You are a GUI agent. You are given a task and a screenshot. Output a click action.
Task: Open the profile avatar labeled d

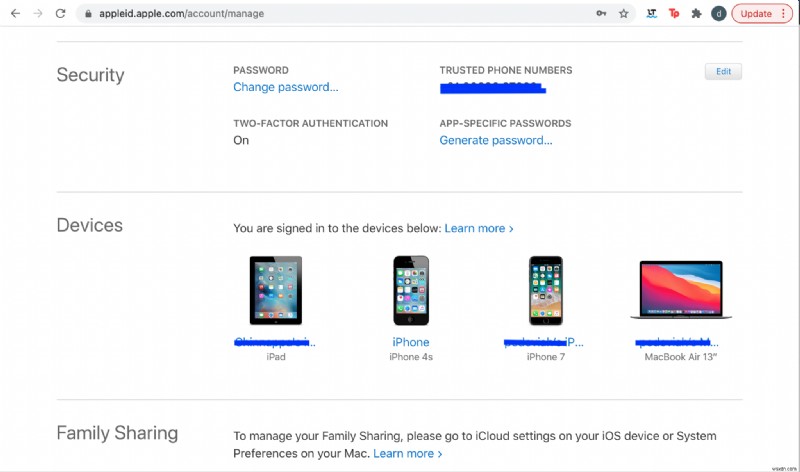718,14
